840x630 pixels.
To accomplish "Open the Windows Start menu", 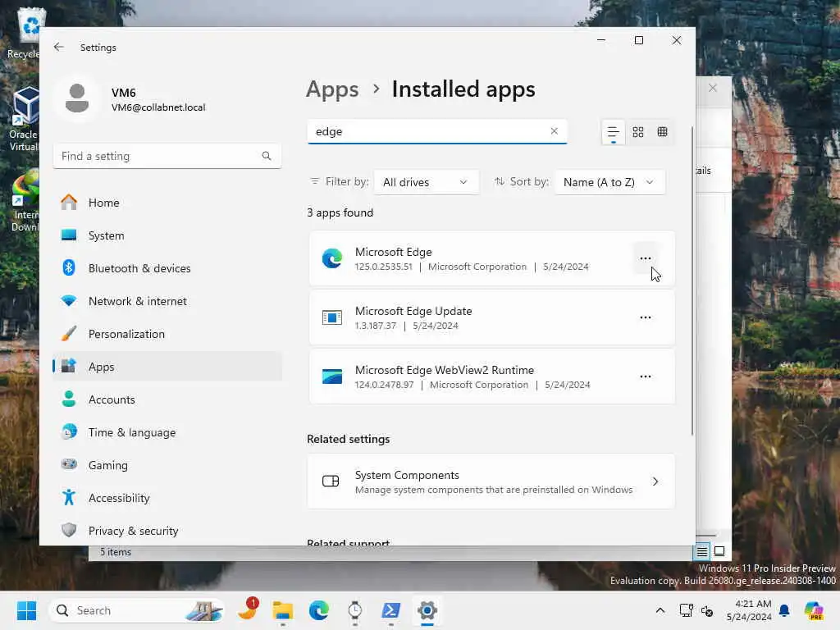I will [x=26, y=610].
